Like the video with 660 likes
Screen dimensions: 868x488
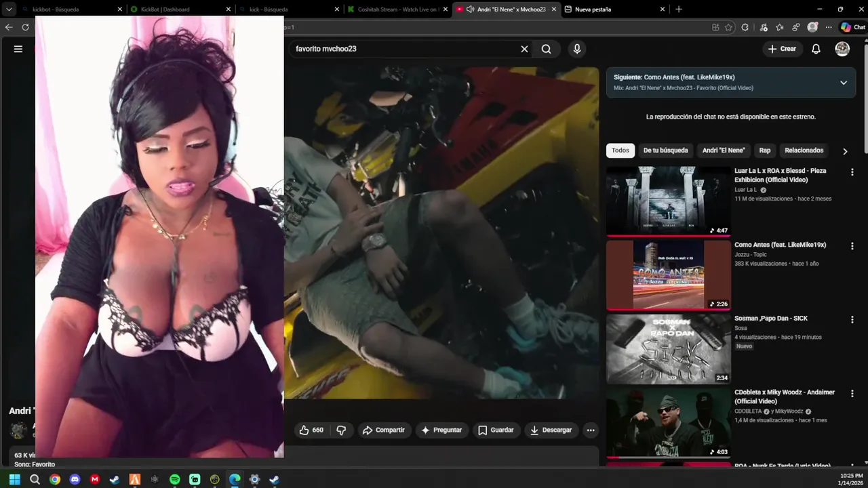pyautogui.click(x=311, y=430)
